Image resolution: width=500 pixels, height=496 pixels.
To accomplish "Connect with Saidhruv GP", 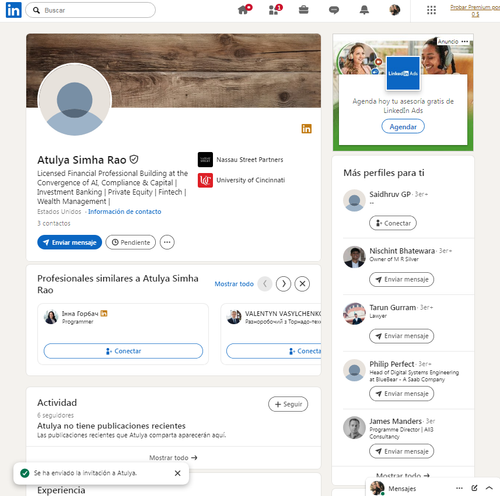I will click(x=393, y=223).
